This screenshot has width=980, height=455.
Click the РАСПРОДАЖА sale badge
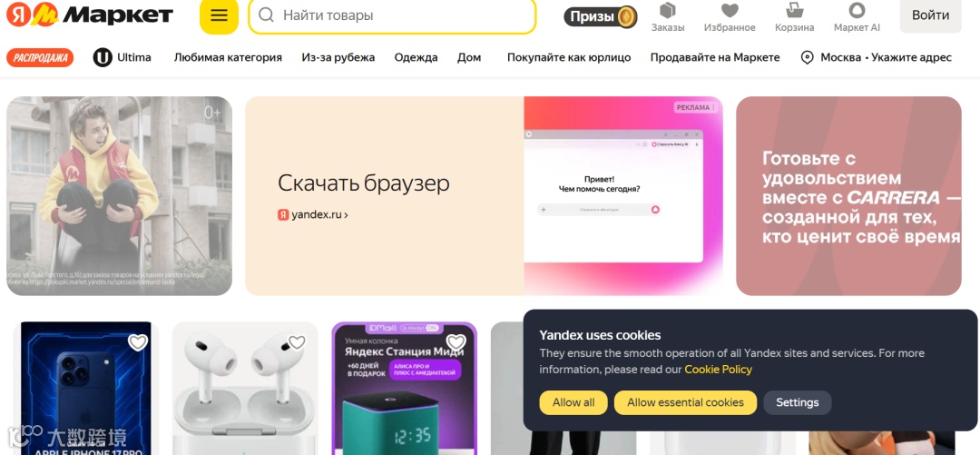click(40, 57)
